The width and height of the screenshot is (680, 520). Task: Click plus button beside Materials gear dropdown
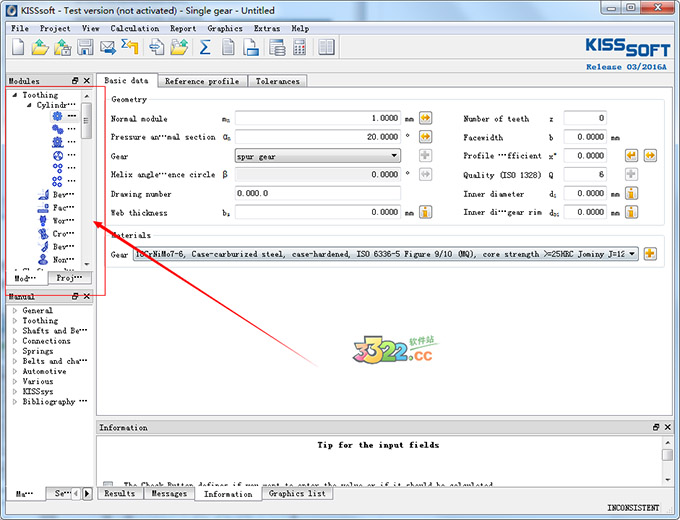point(650,254)
